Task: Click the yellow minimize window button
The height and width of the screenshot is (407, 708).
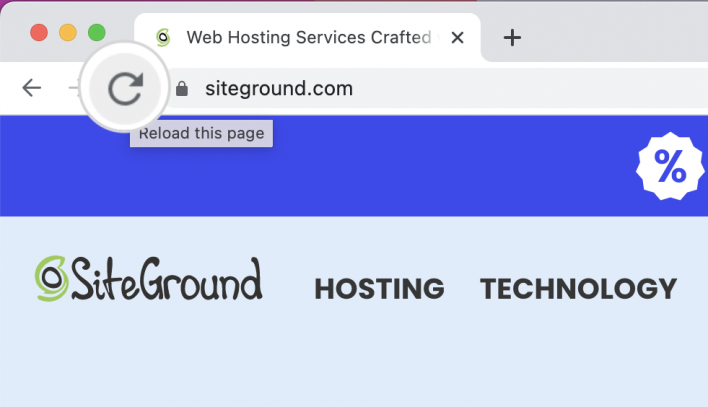Action: click(x=68, y=33)
